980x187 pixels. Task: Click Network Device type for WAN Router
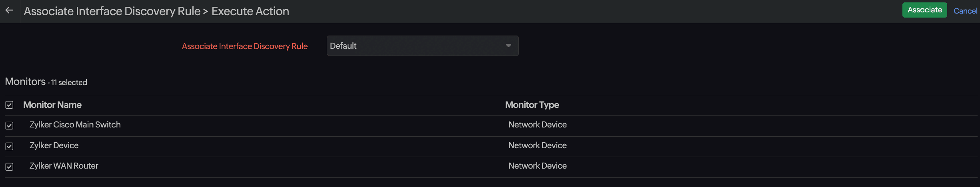coord(537,166)
